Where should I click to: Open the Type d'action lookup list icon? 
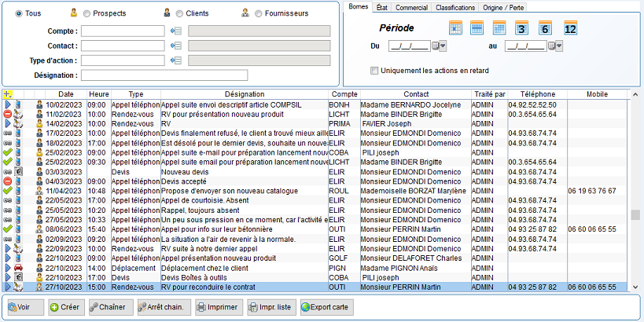(175, 60)
